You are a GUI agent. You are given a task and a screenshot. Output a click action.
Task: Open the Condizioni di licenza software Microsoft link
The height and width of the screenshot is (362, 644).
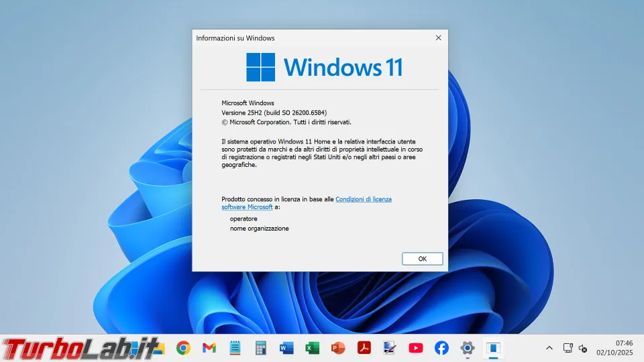coord(363,200)
